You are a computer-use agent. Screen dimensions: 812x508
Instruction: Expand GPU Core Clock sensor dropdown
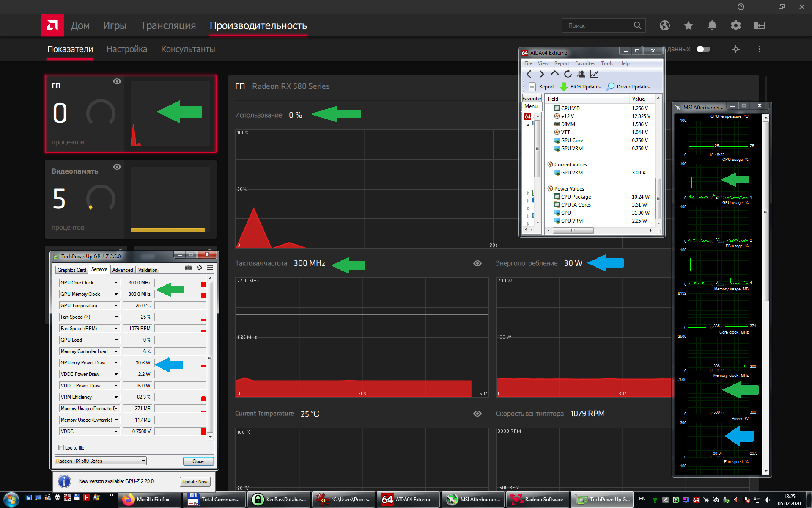(116, 283)
